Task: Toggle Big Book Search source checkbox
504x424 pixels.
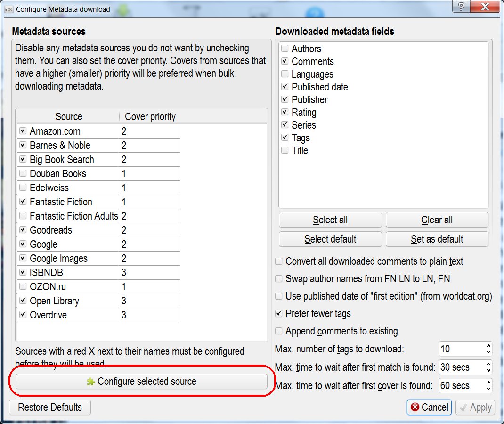Action: tap(23, 159)
